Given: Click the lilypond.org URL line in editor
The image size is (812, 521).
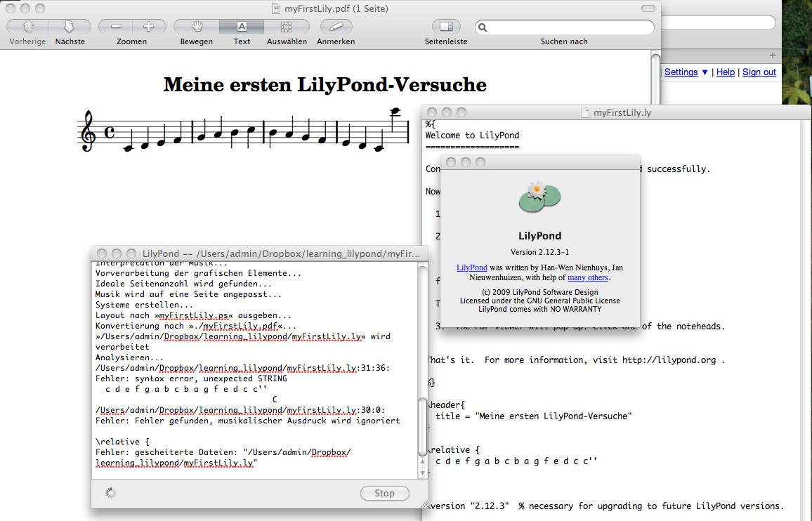Looking at the screenshot, I should click(x=575, y=360).
